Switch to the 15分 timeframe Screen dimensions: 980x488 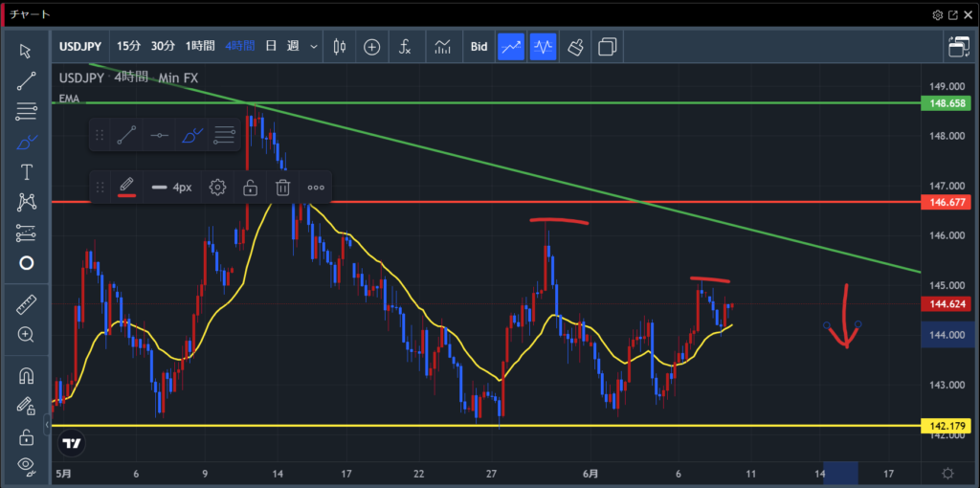coord(129,46)
